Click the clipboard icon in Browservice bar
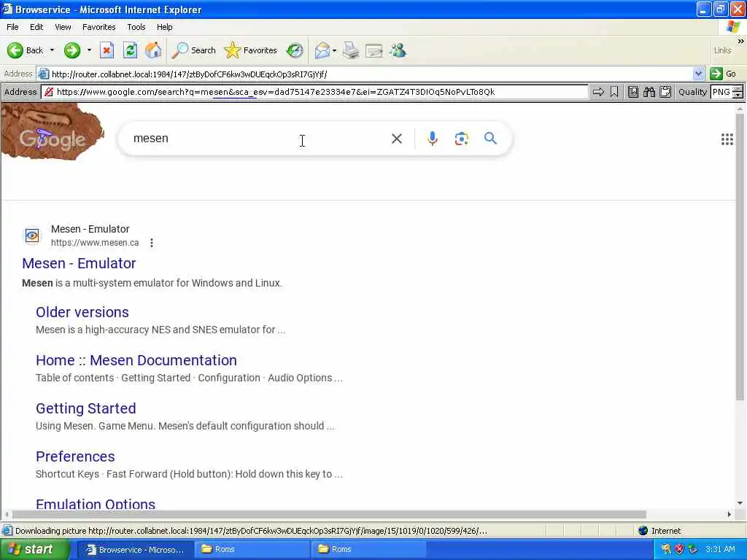This screenshot has width=747, height=560. (665, 92)
